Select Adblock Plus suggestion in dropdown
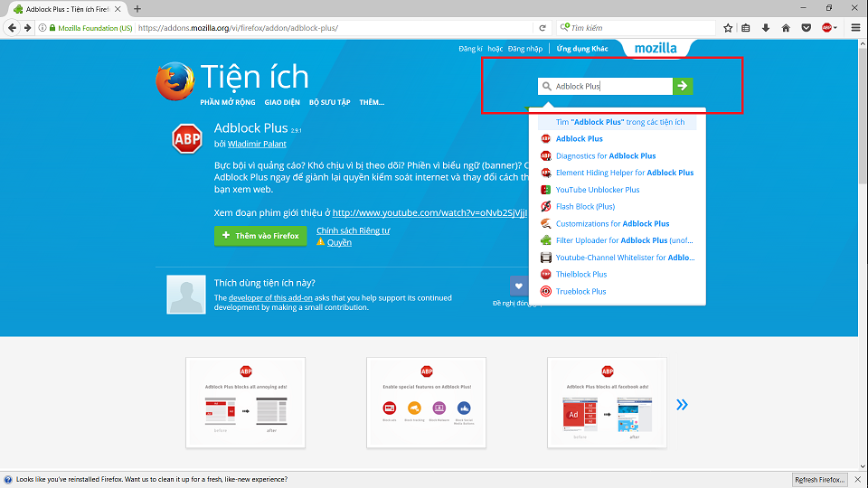Screen dimensions: 868x488 click(x=618, y=139)
